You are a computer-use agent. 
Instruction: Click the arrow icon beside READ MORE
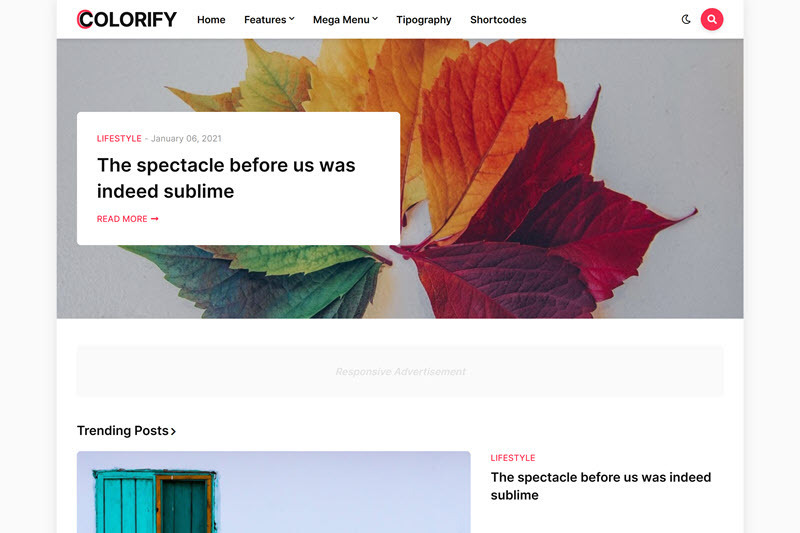(155, 219)
